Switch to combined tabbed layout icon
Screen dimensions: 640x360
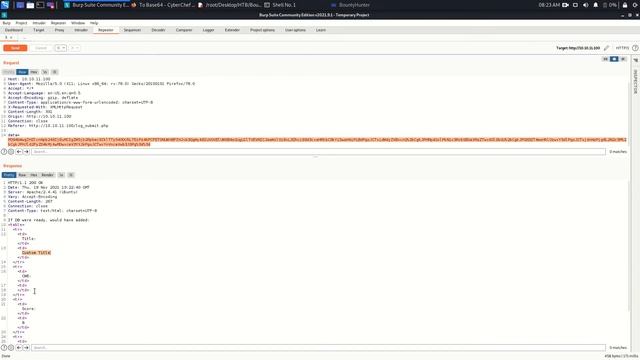[623, 59]
